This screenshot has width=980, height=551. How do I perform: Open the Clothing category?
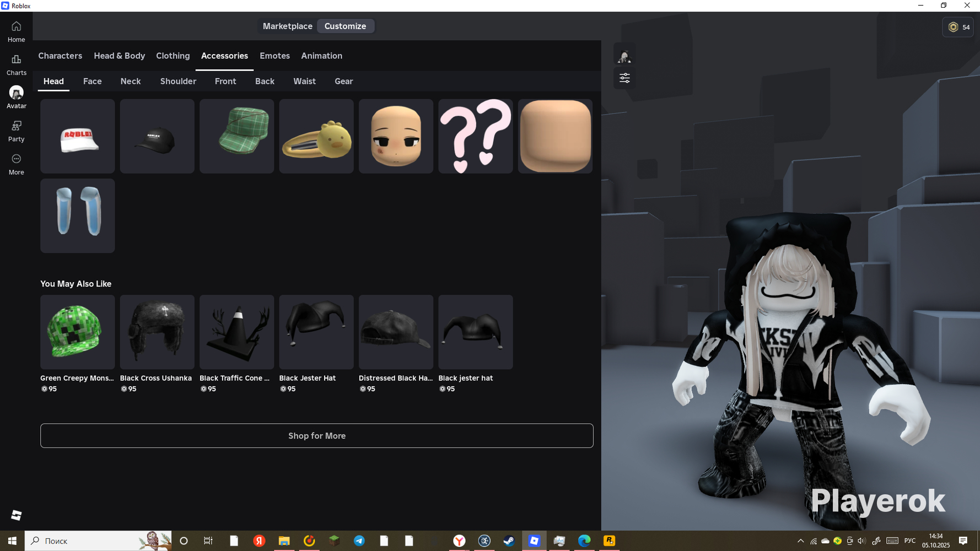pyautogui.click(x=173, y=56)
